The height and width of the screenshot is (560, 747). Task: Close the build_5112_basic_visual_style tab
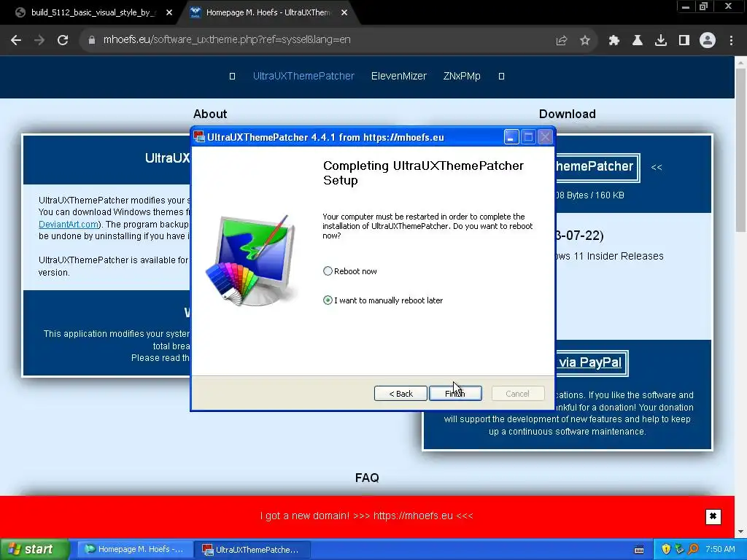coord(169,13)
